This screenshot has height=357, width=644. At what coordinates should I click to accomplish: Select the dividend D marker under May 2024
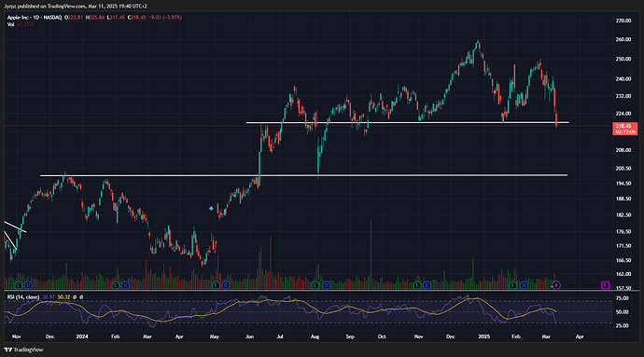coord(226,285)
